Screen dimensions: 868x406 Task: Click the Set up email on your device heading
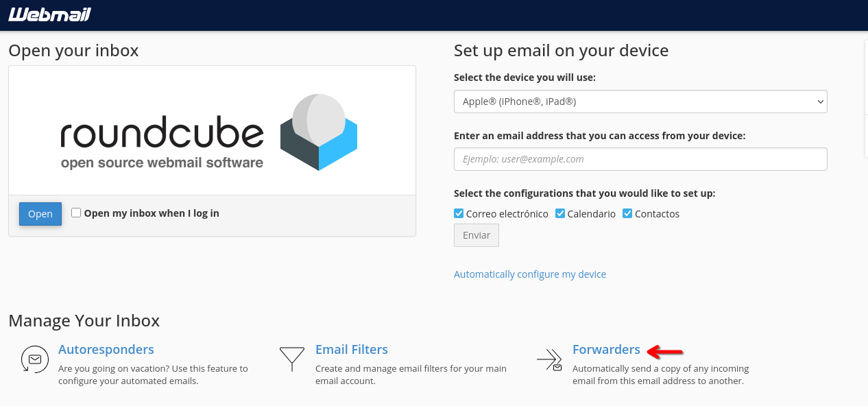[x=561, y=51]
